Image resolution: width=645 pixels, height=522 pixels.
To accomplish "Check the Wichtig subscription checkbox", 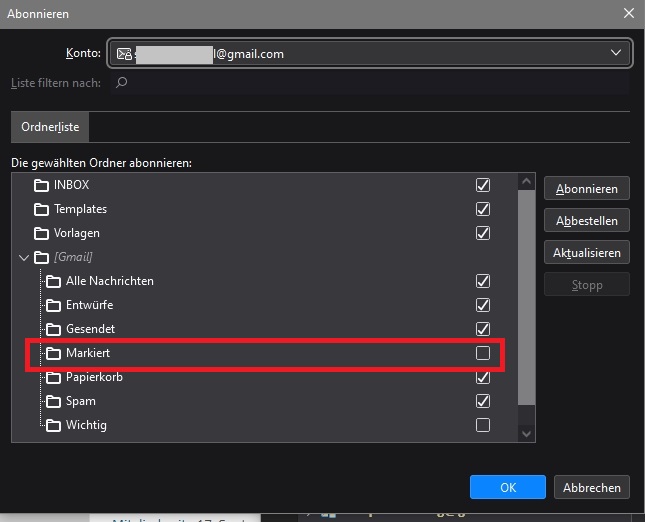I will pos(483,425).
